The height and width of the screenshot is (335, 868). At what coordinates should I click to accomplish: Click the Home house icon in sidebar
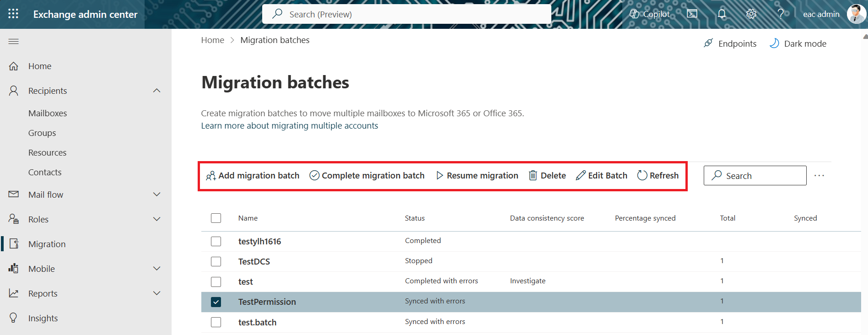14,66
